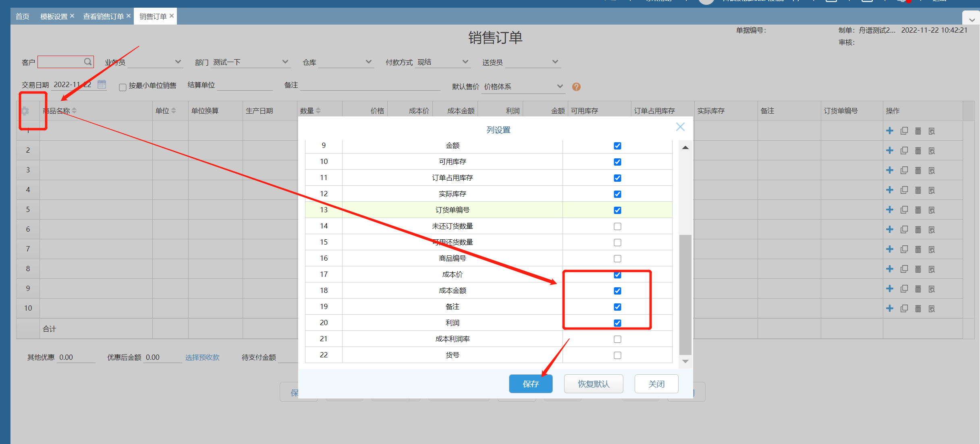Delete row 9 using the trash icon

[918, 289]
